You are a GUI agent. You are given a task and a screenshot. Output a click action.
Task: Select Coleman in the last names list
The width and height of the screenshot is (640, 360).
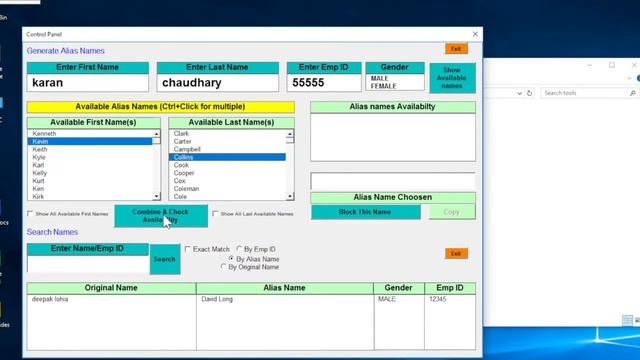point(227,189)
